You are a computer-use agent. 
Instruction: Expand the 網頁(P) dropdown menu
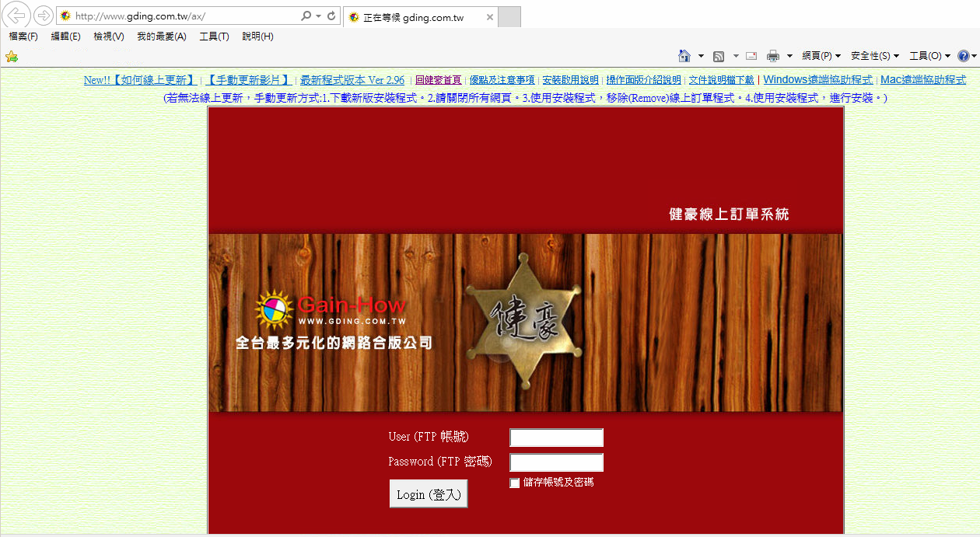point(821,56)
